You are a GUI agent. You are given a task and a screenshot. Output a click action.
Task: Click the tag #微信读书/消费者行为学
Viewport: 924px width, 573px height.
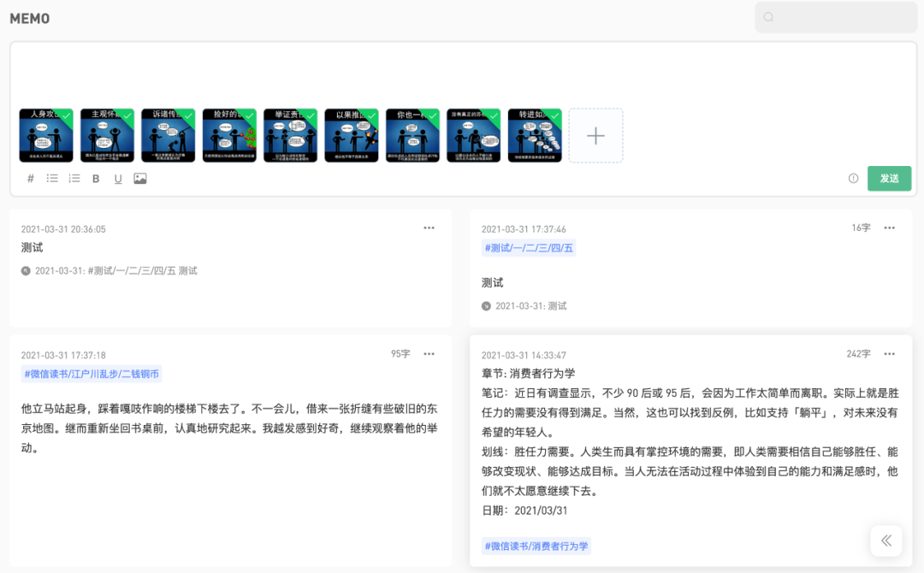tap(536, 546)
